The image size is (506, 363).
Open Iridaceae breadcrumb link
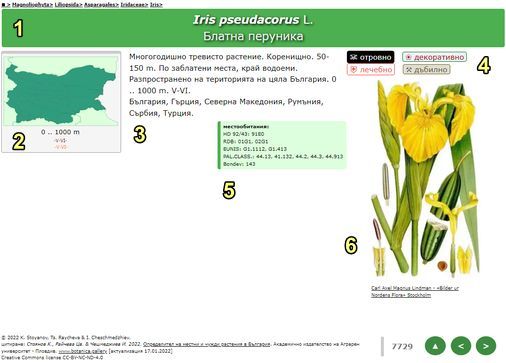134,5
